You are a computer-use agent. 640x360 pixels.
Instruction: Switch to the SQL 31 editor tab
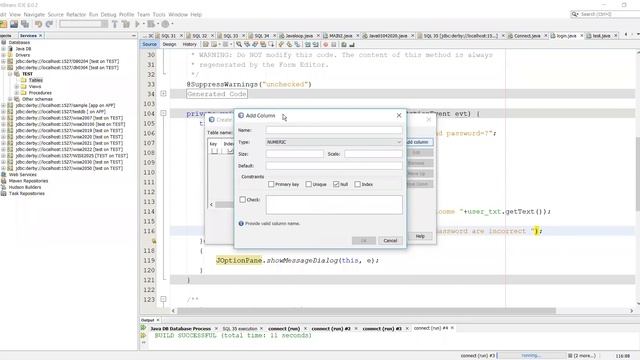click(x=168, y=36)
